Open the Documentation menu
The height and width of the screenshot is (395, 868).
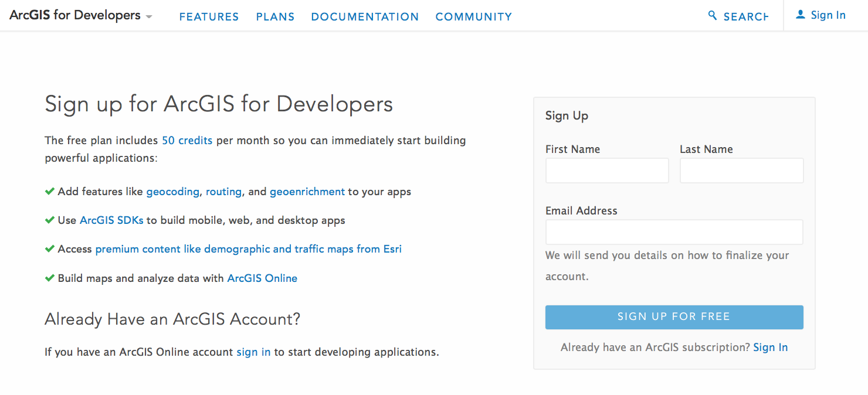click(365, 17)
